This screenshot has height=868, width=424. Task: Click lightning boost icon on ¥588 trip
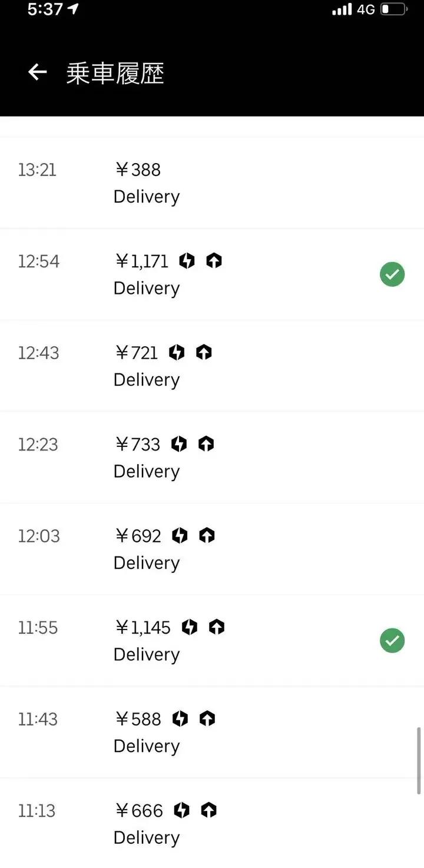180,718
